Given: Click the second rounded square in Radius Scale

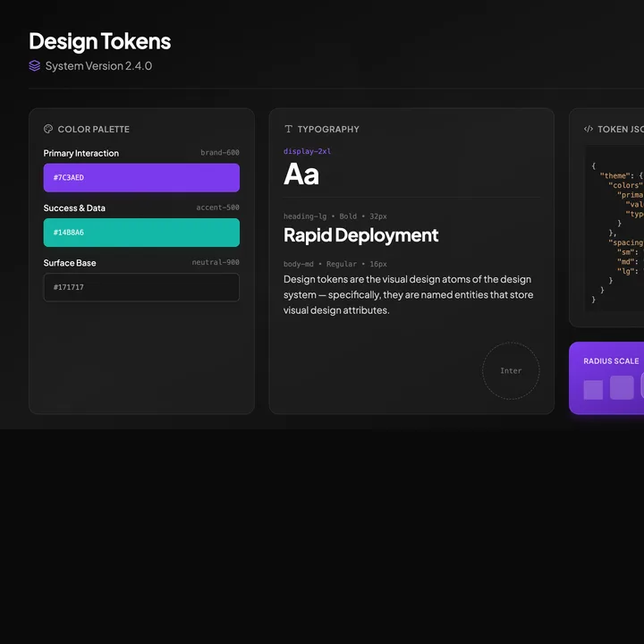Looking at the screenshot, I should tap(622, 387).
